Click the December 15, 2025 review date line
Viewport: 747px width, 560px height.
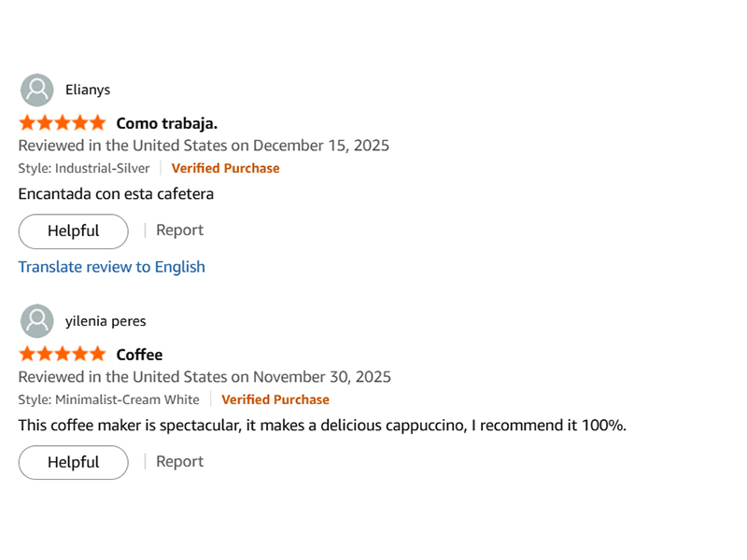[x=204, y=146]
